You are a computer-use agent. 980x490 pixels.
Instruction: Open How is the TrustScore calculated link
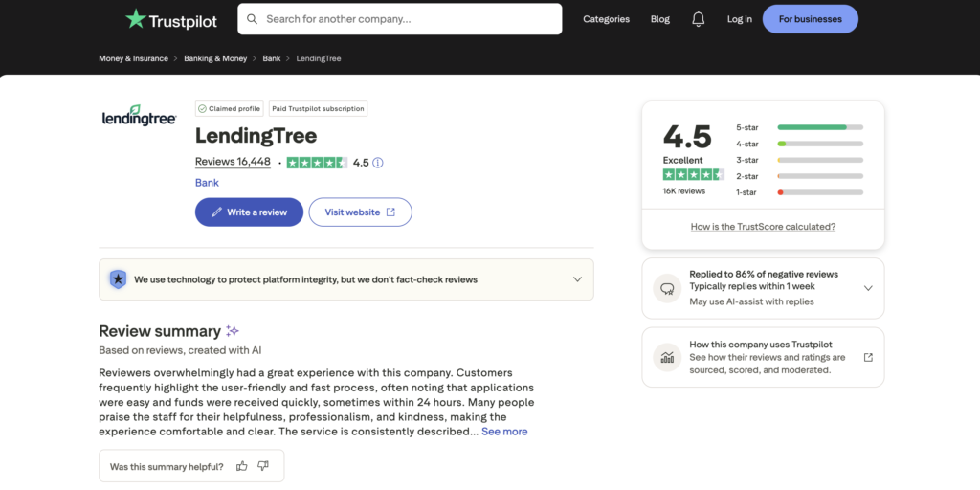point(763,227)
